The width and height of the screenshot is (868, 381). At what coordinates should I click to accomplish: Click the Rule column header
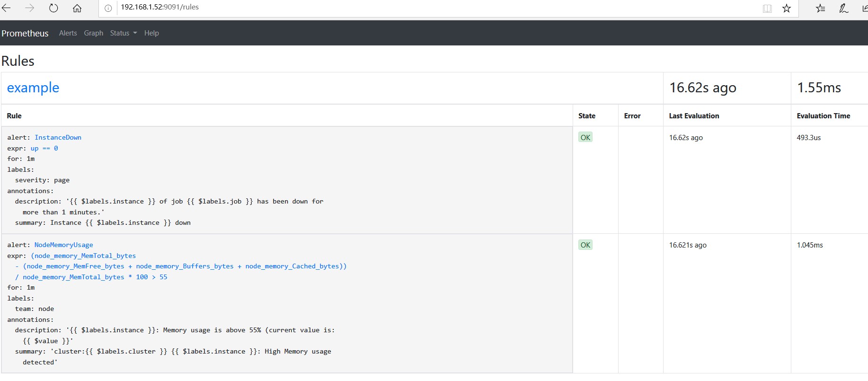[x=14, y=115]
